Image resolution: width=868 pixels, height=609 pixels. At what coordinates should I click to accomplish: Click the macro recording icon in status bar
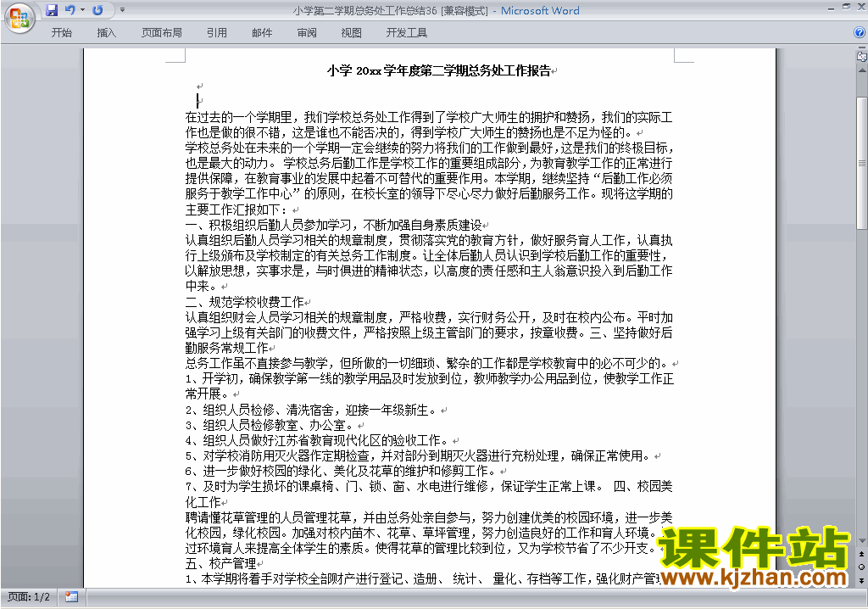[71, 597]
